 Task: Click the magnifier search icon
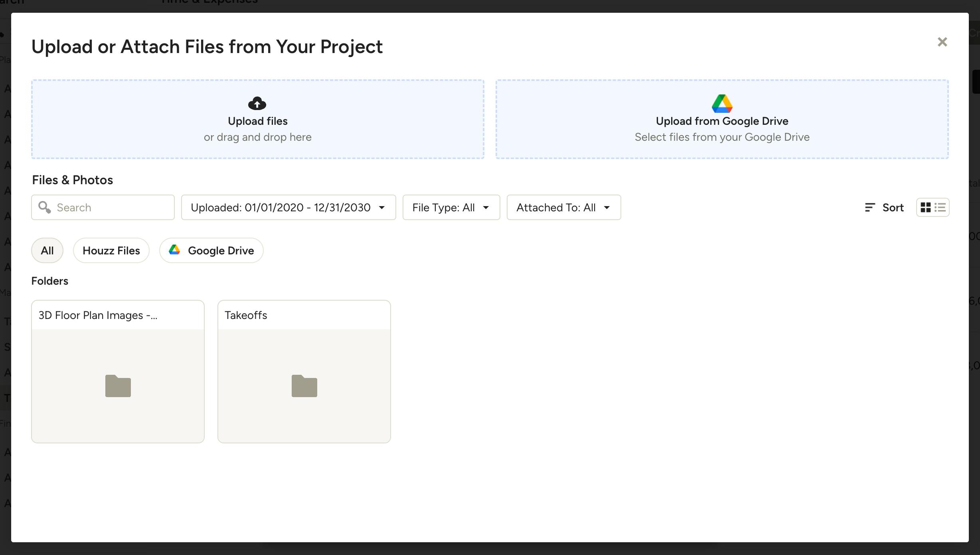pyautogui.click(x=44, y=207)
